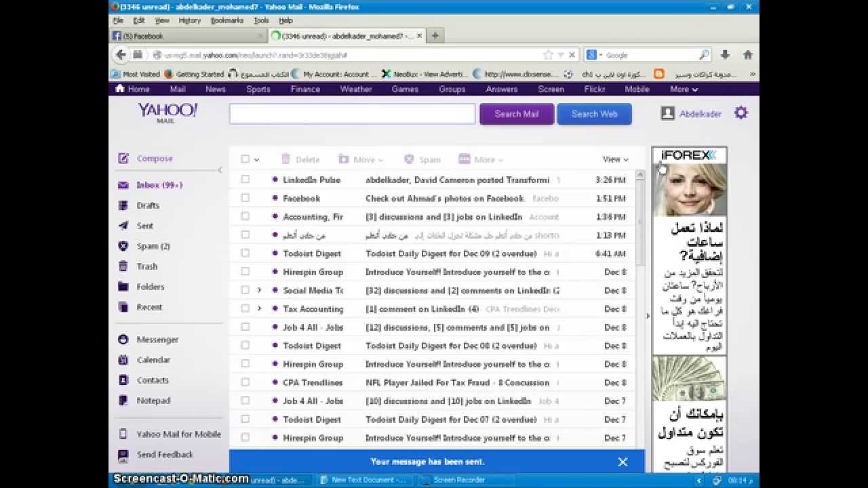
Task: Click the Firefox home icon
Action: point(748,55)
